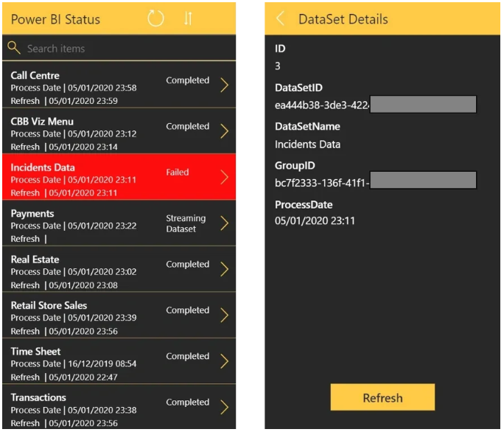Click the DataSet Details title
Image resolution: width=504 pixels, height=432 pixels.
click(x=343, y=19)
